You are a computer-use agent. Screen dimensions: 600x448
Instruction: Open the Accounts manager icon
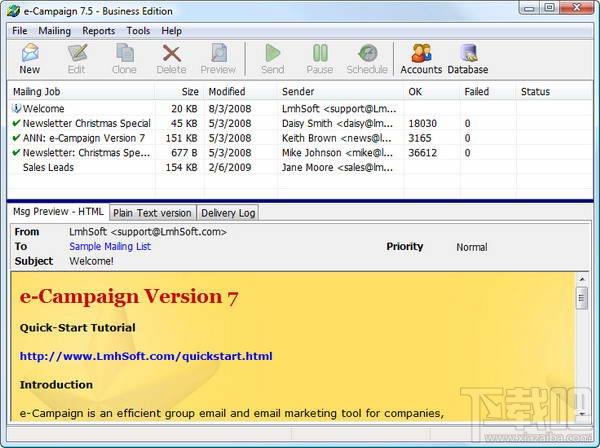[x=421, y=58]
